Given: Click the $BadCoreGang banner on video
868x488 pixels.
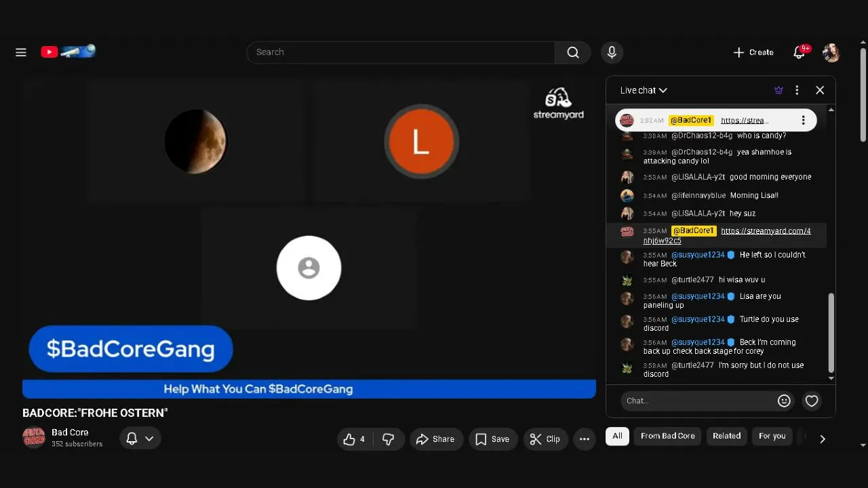Looking at the screenshot, I should (131, 348).
